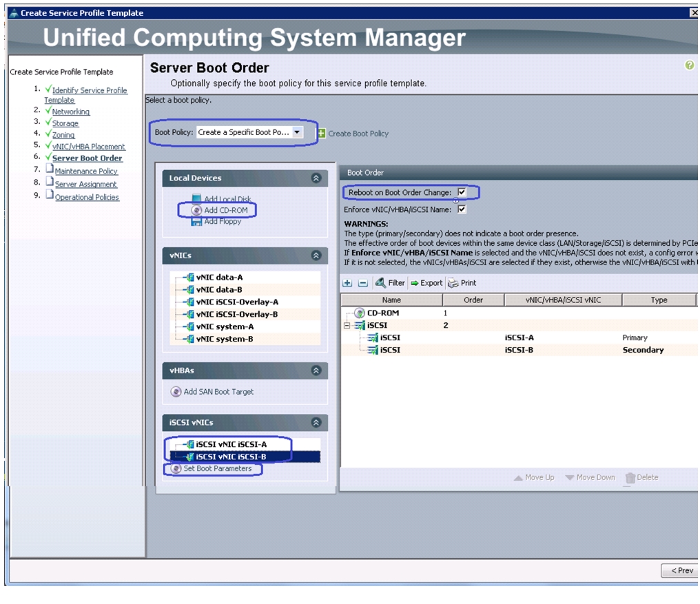The width and height of the screenshot is (700, 604).
Task: Click the Create Boot Policy link
Action: pyautogui.click(x=358, y=134)
